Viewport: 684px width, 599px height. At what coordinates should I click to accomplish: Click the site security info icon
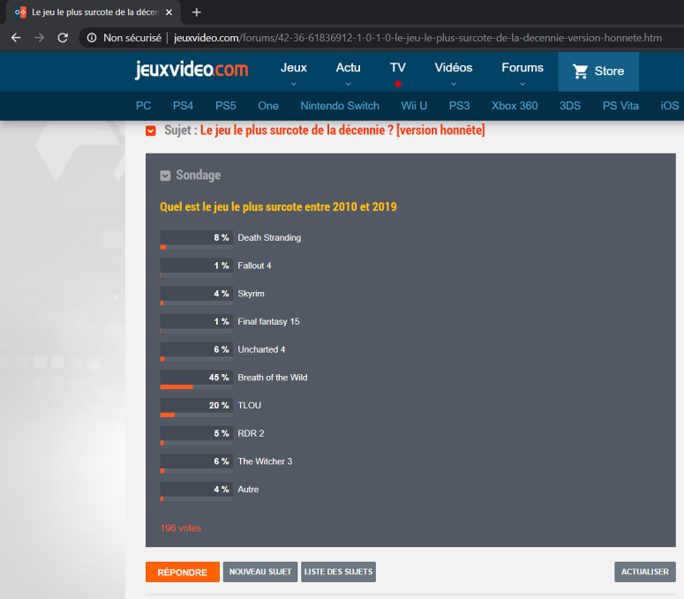91,38
